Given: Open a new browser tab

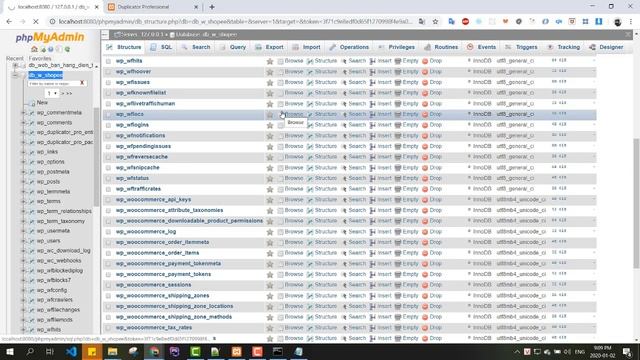Looking at the screenshot, I should point(212,7).
